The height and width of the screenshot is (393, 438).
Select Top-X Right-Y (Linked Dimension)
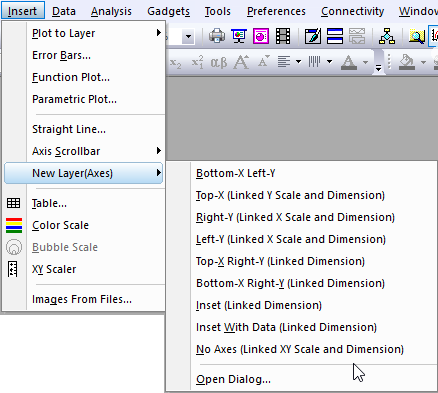click(302, 261)
